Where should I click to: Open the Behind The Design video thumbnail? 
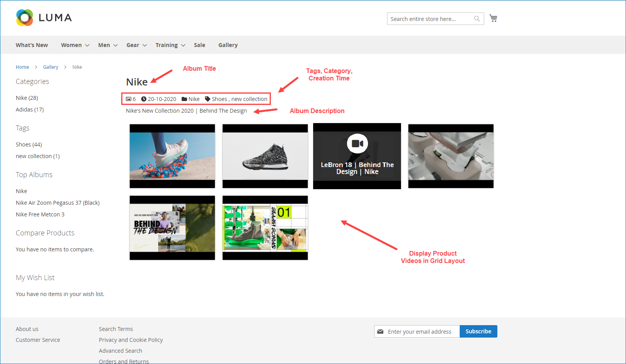point(172,228)
